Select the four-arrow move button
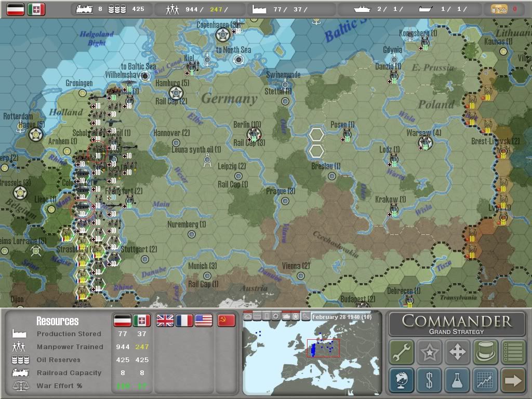 pyautogui.click(x=457, y=352)
